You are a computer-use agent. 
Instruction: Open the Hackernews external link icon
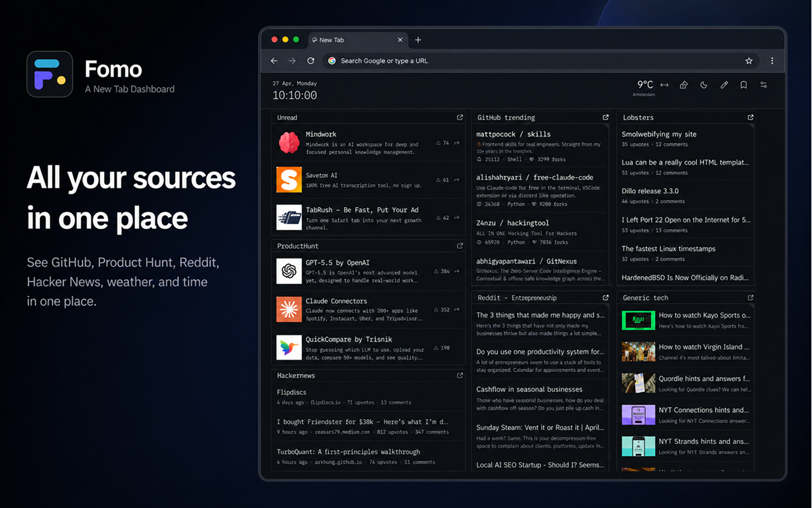pos(460,375)
